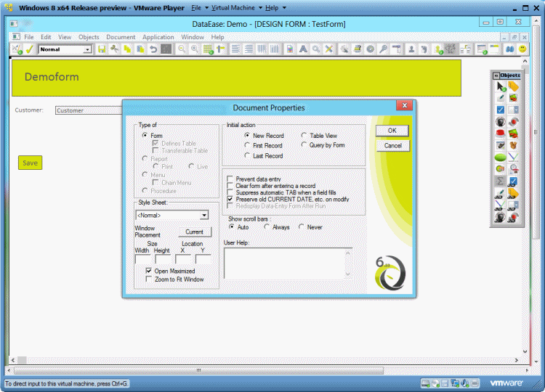The image size is (545, 392).
Task: Click the printer toolbar icon
Action: point(358,49)
